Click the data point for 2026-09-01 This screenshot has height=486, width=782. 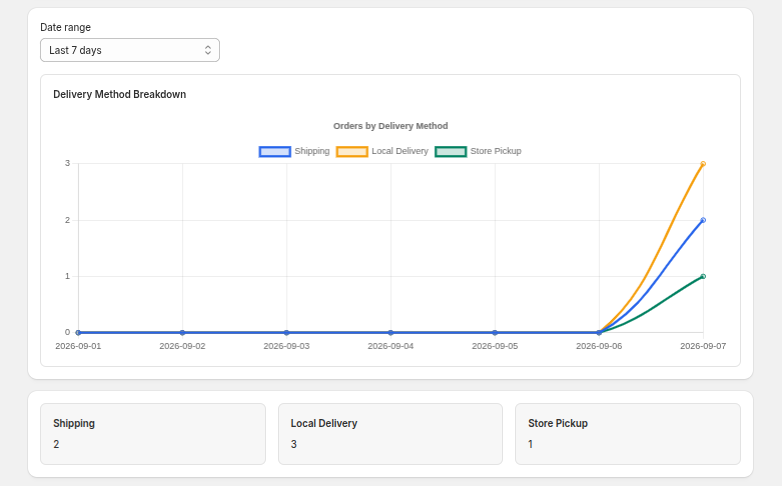78,332
